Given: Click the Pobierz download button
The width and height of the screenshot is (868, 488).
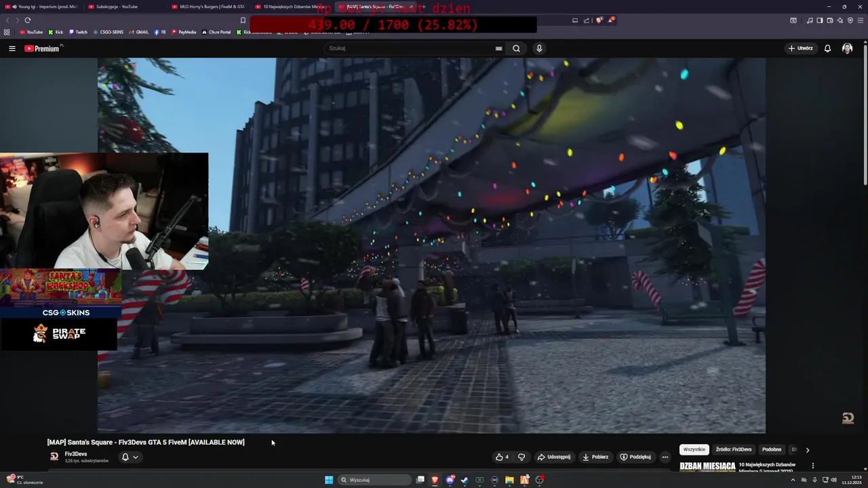Looking at the screenshot, I should (595, 457).
